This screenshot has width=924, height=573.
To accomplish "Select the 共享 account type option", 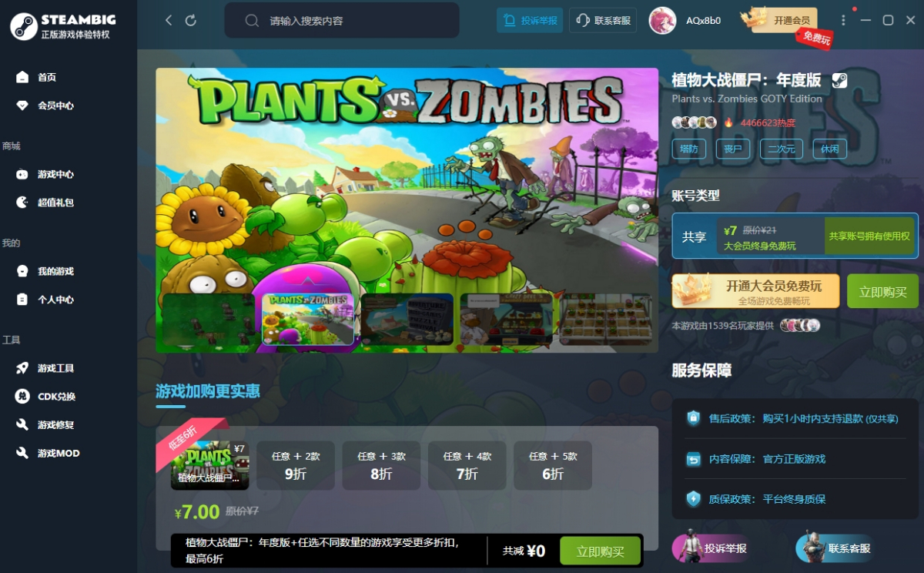I will tap(795, 236).
